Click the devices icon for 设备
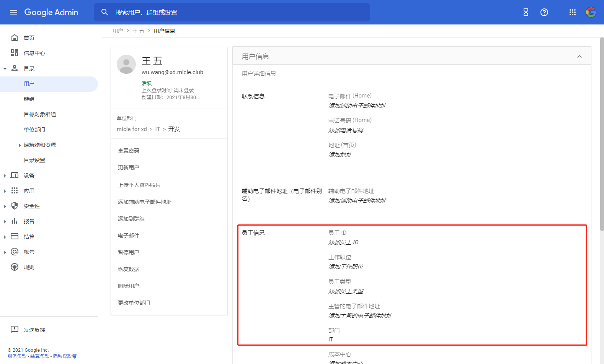This screenshot has height=364, width=604. tap(15, 175)
